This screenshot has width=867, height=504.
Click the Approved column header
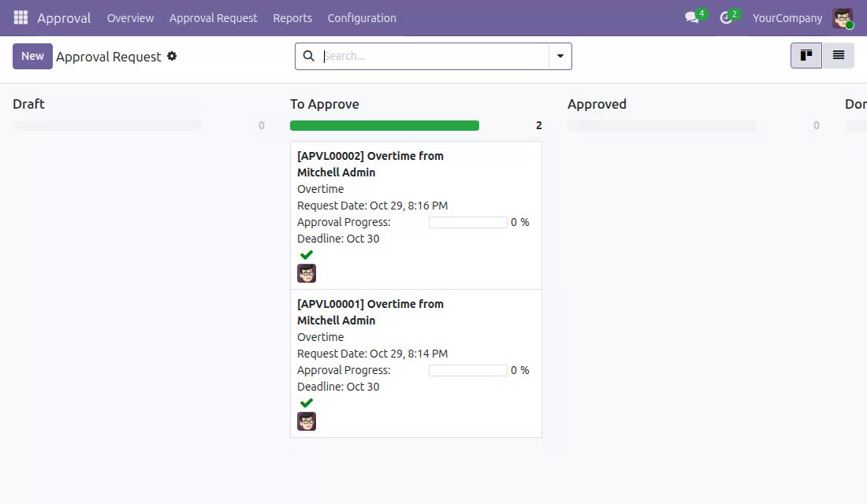pyautogui.click(x=597, y=104)
